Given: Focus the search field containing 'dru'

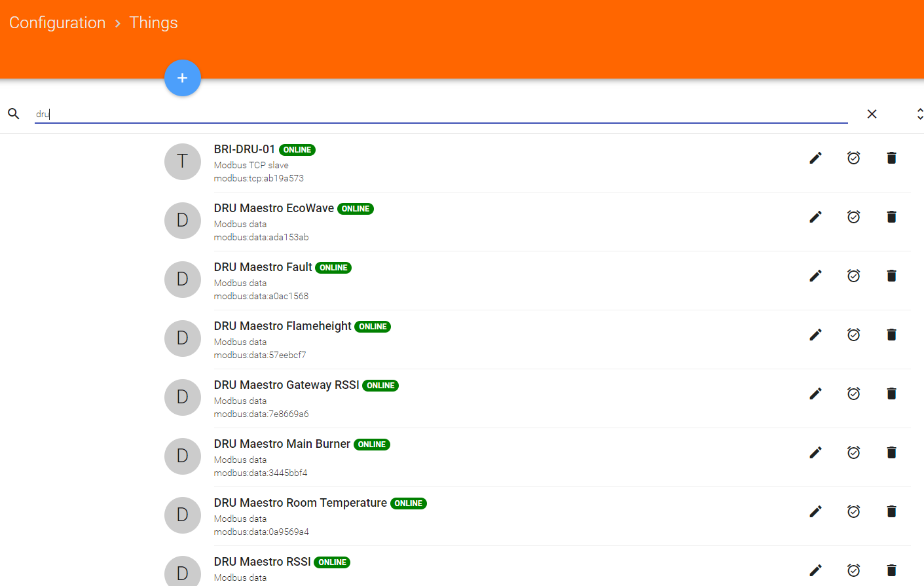Looking at the screenshot, I should pos(441,114).
